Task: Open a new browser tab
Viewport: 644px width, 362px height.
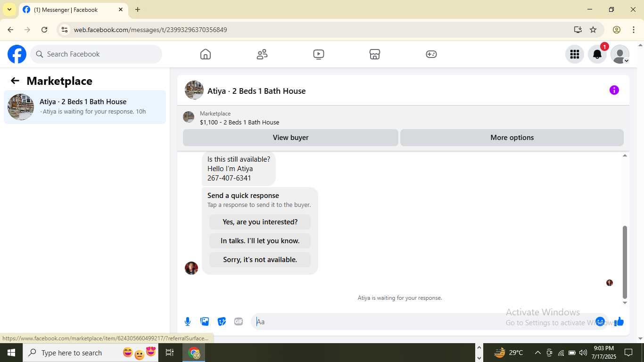Action: point(138,9)
